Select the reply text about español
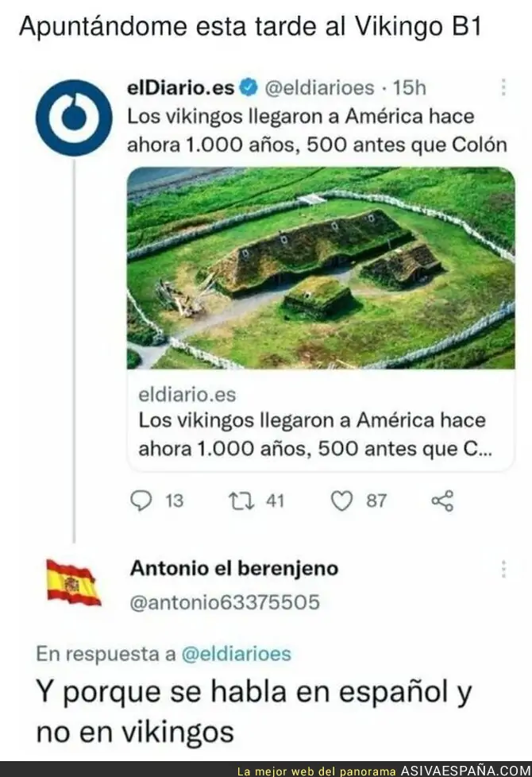This screenshot has width=532, height=777. [x=254, y=711]
